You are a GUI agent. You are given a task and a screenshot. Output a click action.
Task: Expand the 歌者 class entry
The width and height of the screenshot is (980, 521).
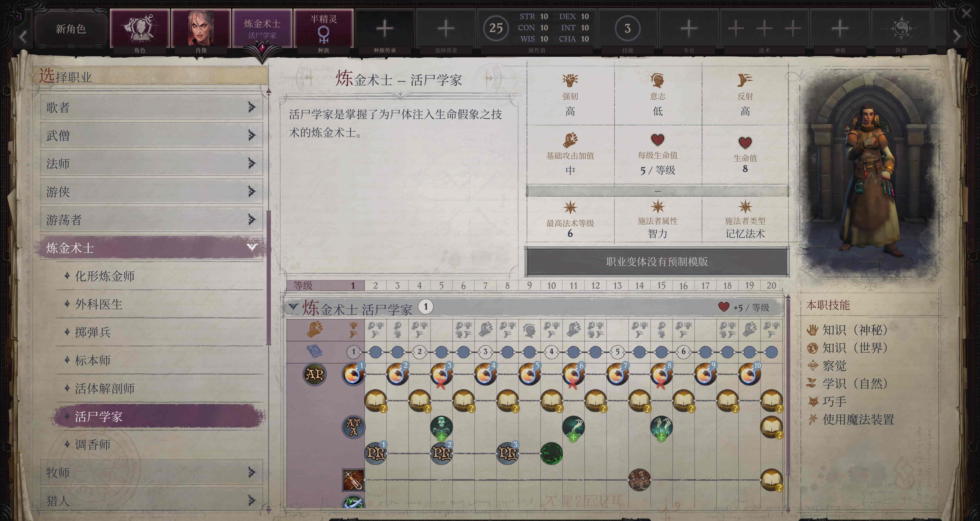pos(151,107)
